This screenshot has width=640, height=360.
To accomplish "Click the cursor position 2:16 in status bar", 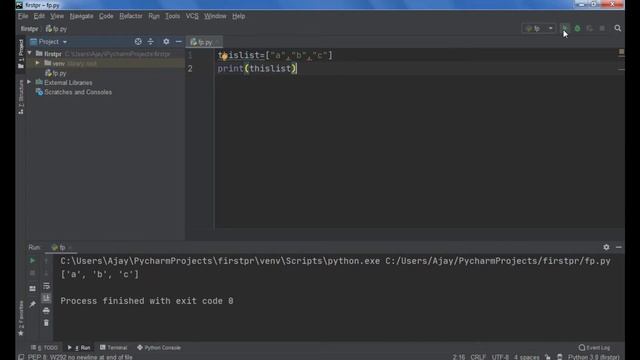I will pyautogui.click(x=459, y=357).
